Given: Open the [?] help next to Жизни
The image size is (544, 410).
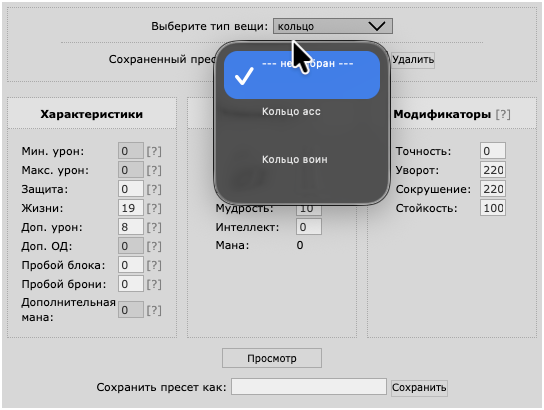Looking at the screenshot, I should [154, 208].
